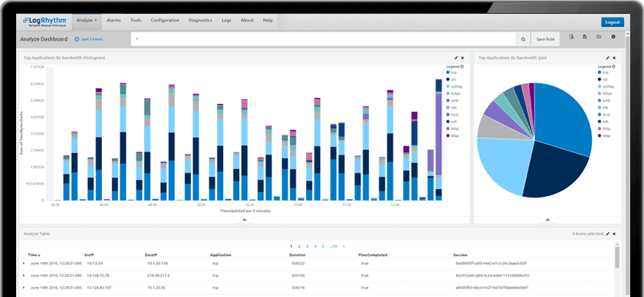Toggle ssh entry in pie chart legend
This screenshot has height=297, width=644.
pos(603,122)
